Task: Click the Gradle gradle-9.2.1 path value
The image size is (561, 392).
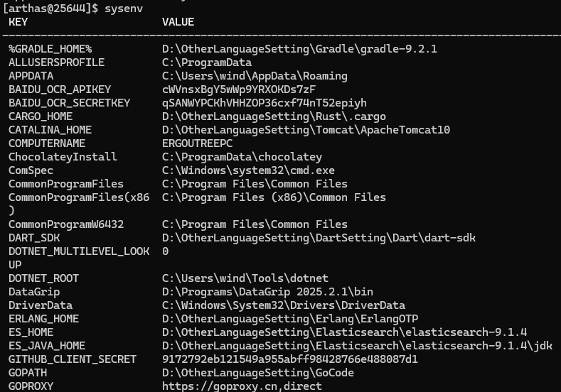Action: click(299, 49)
